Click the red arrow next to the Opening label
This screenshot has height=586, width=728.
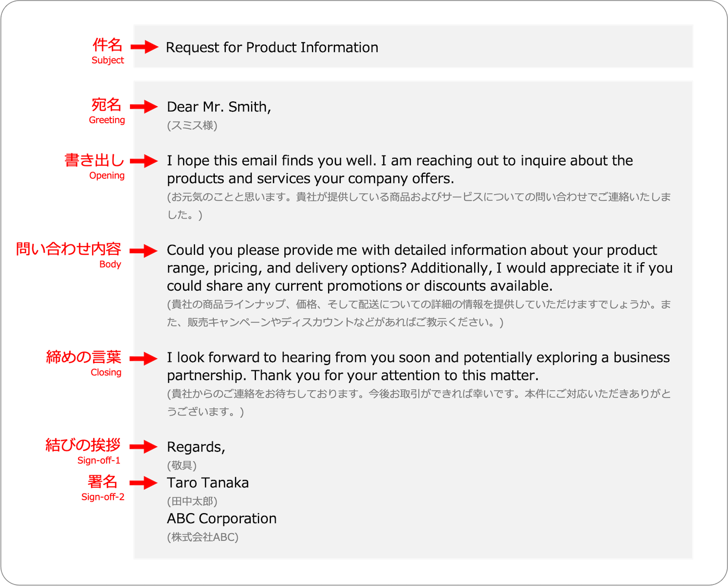144,161
